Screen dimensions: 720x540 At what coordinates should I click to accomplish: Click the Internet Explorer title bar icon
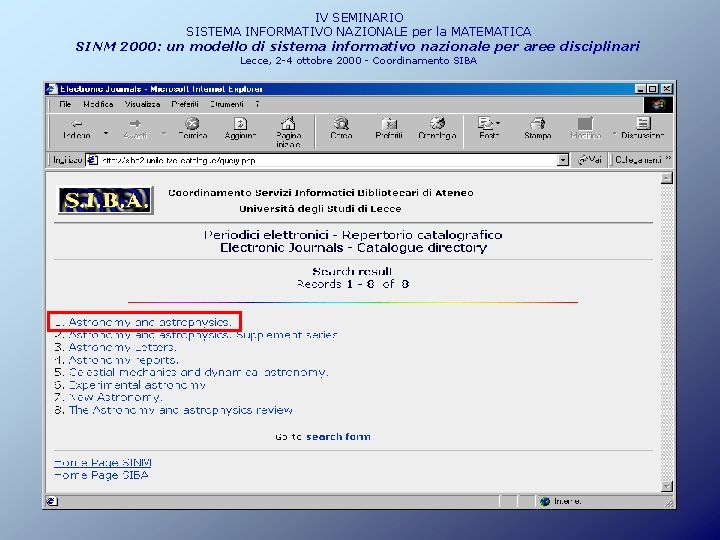pos(52,89)
